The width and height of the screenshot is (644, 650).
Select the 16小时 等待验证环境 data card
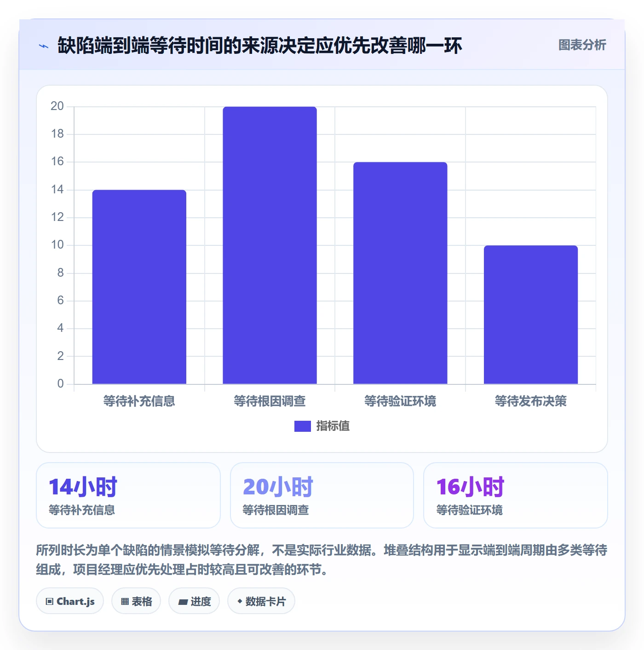516,495
